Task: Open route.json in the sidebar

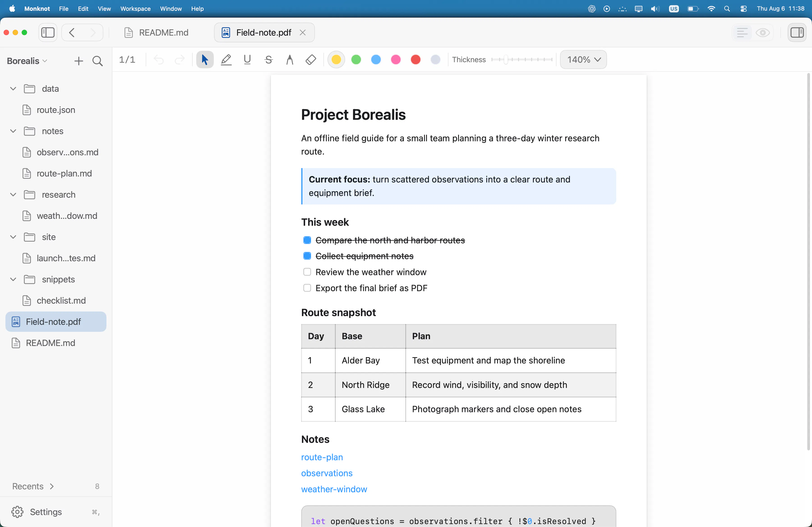Action: 56,110
